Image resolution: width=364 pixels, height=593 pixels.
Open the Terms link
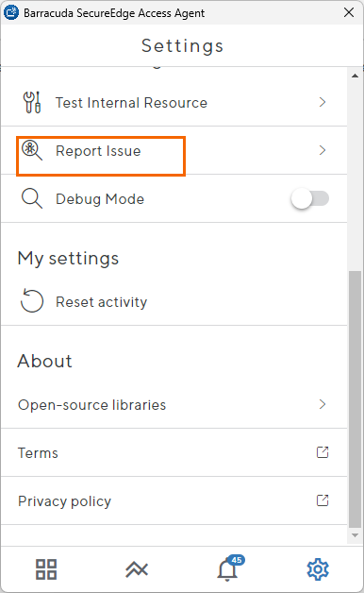tap(174, 452)
